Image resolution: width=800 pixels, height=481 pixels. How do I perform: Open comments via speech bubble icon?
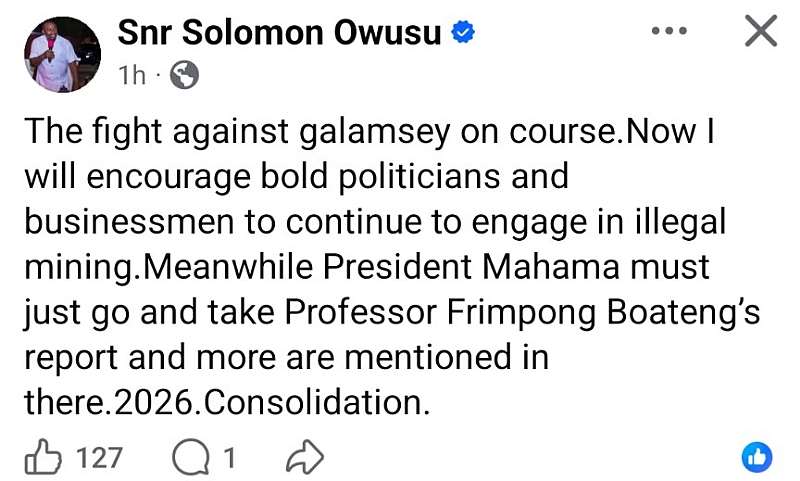(190, 458)
